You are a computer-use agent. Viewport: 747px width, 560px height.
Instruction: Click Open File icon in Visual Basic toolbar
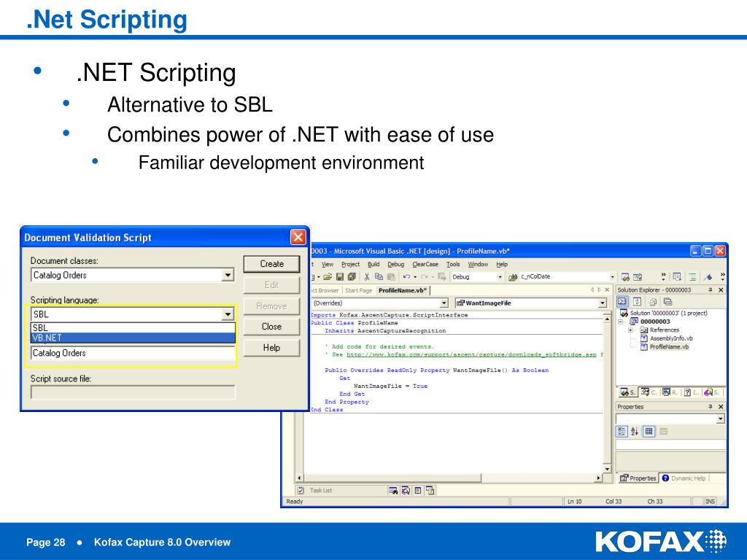click(x=328, y=276)
